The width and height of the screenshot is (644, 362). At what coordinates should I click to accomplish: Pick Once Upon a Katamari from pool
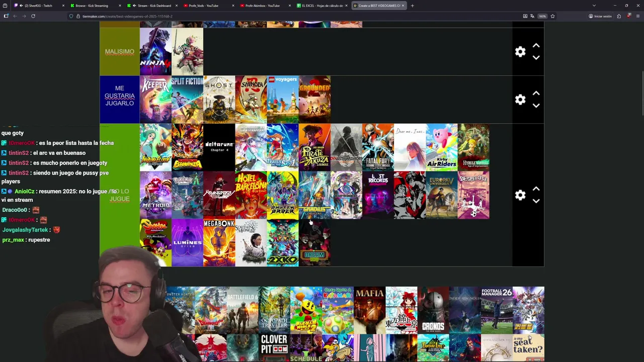click(338, 310)
